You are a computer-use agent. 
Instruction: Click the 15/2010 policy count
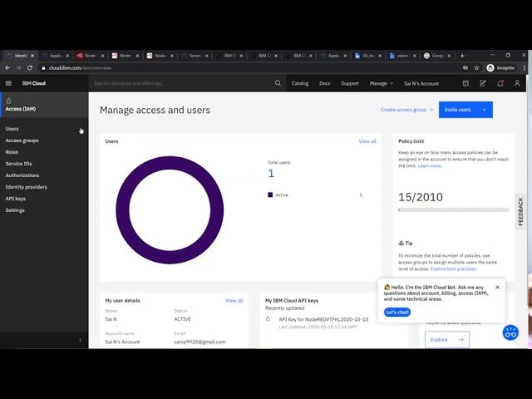[421, 197]
